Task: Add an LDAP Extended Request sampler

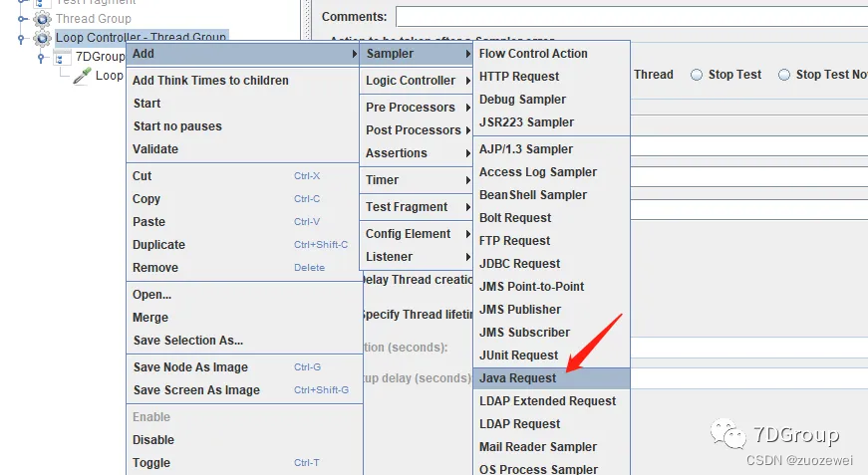Action: click(552, 401)
